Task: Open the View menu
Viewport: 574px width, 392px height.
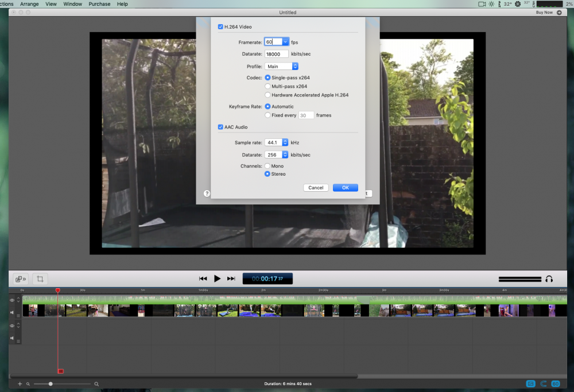Action: [x=51, y=4]
